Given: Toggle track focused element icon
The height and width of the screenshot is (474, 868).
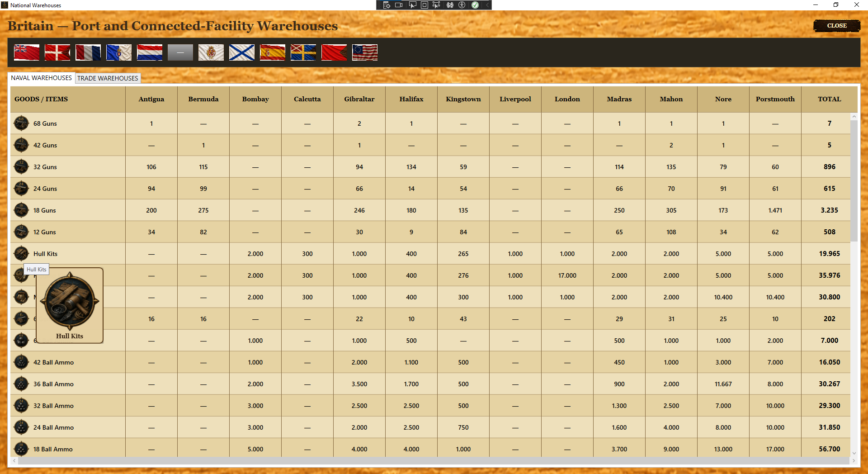Looking at the screenshot, I should click(436, 5).
